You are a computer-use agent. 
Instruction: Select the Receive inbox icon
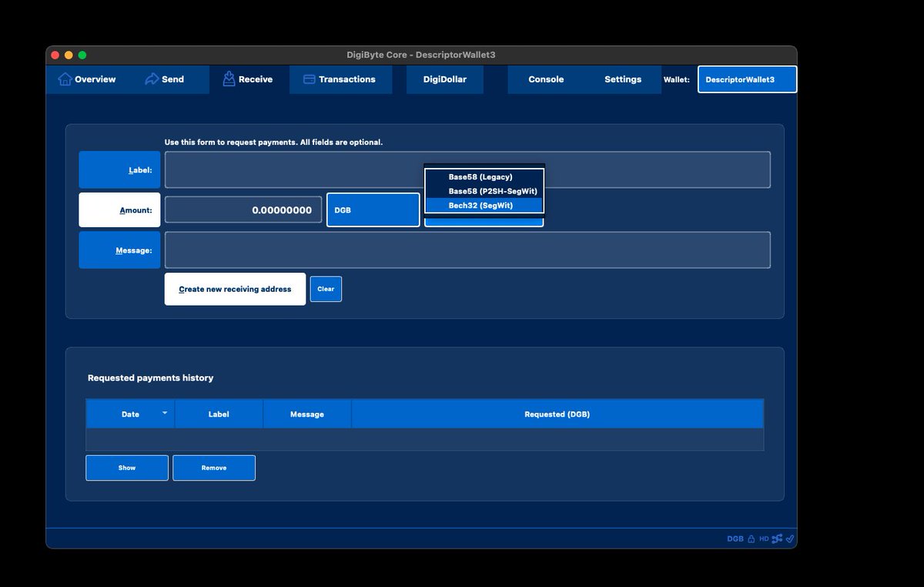228,78
